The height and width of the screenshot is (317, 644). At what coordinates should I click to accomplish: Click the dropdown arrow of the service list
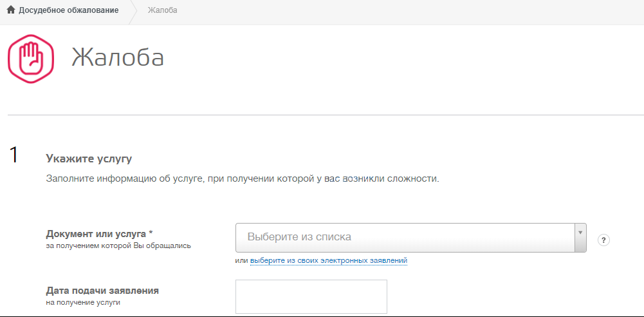pyautogui.click(x=580, y=233)
